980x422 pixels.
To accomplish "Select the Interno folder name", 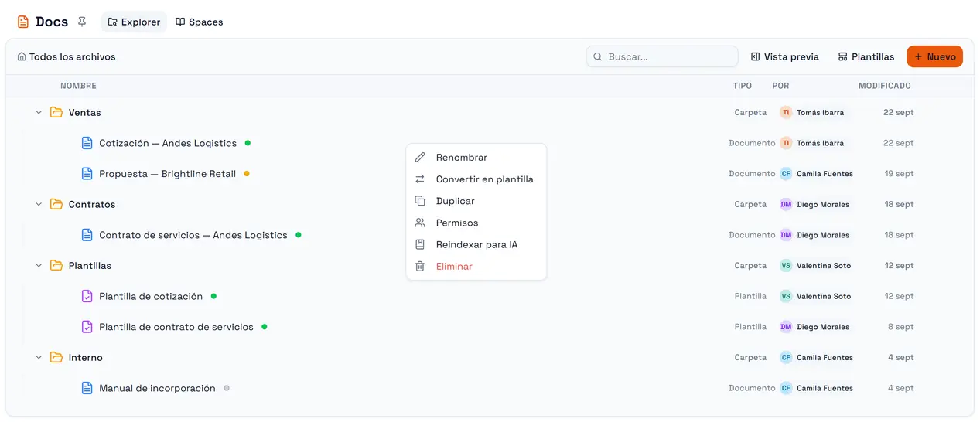I will click(x=86, y=357).
